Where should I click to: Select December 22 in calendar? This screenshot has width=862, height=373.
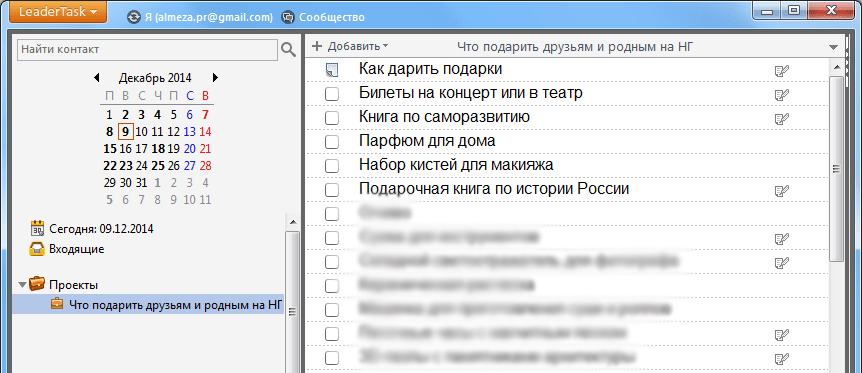(110, 165)
